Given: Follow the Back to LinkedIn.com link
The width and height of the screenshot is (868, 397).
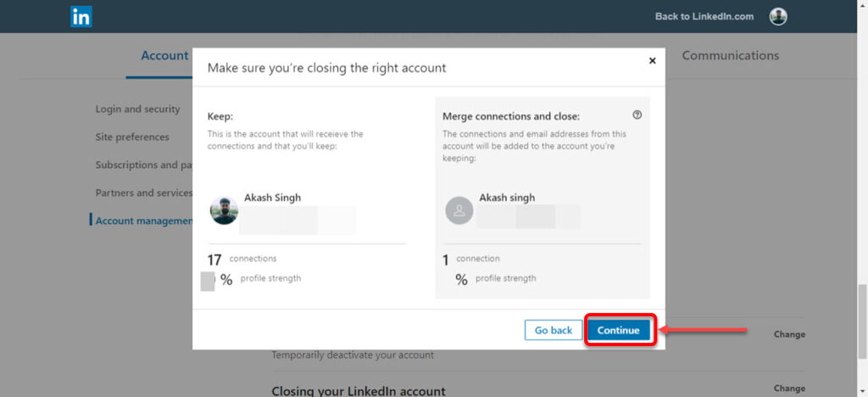Looking at the screenshot, I should click(704, 17).
